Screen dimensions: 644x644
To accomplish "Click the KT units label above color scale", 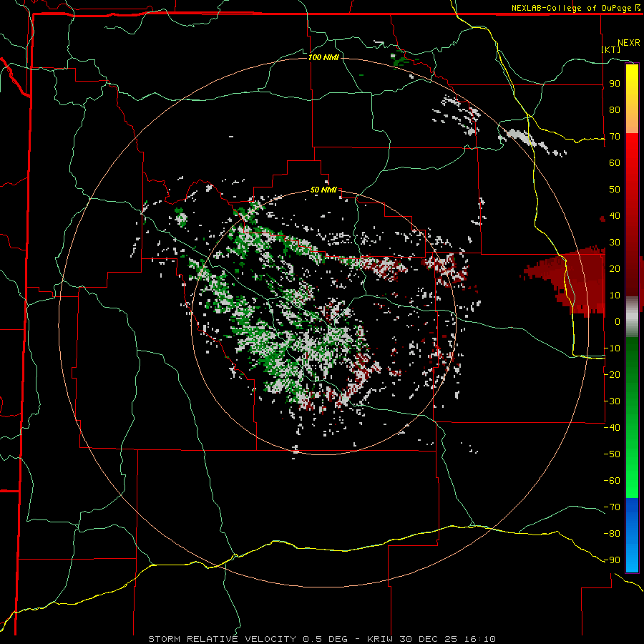I will [611, 49].
